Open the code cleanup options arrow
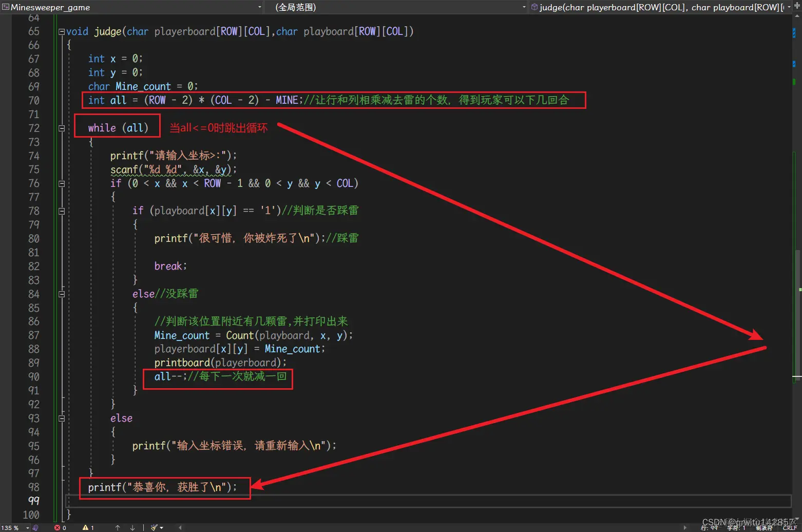The image size is (802, 532). pyautogui.click(x=162, y=528)
